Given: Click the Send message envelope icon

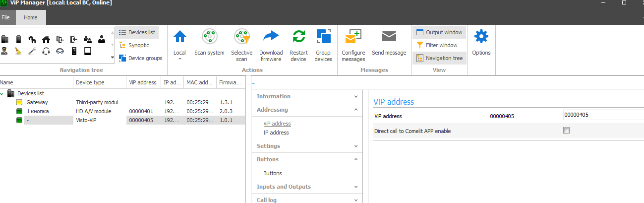Looking at the screenshot, I should tap(389, 37).
